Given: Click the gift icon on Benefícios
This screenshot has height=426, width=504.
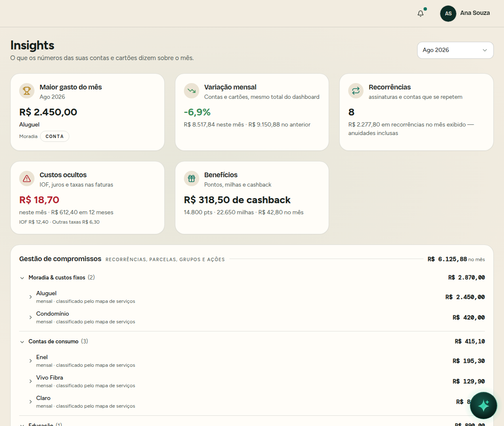Looking at the screenshot, I should coord(192,178).
